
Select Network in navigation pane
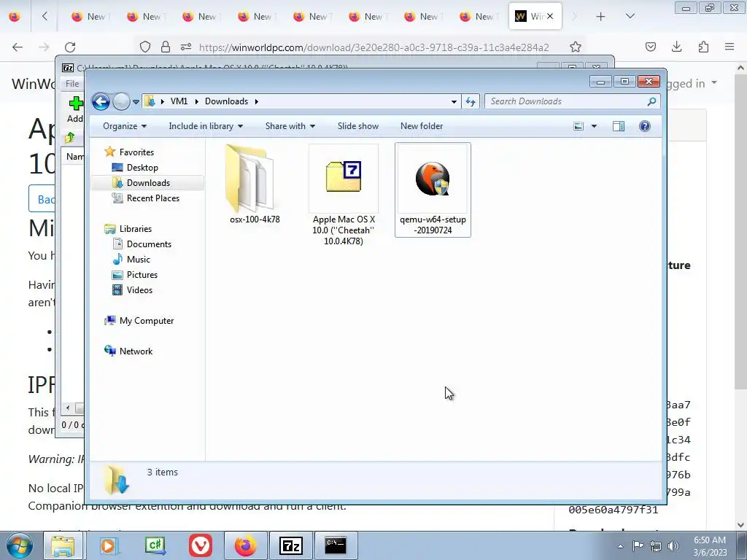pyautogui.click(x=136, y=351)
